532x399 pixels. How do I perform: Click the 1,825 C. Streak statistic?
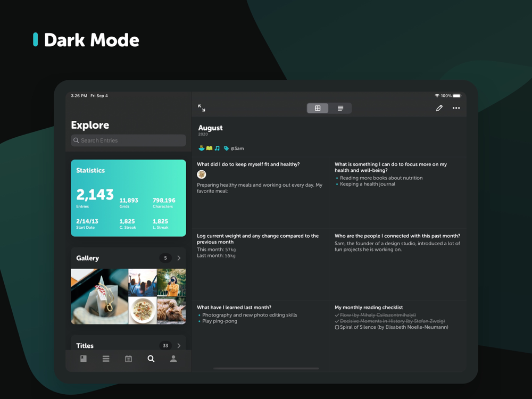point(128,224)
